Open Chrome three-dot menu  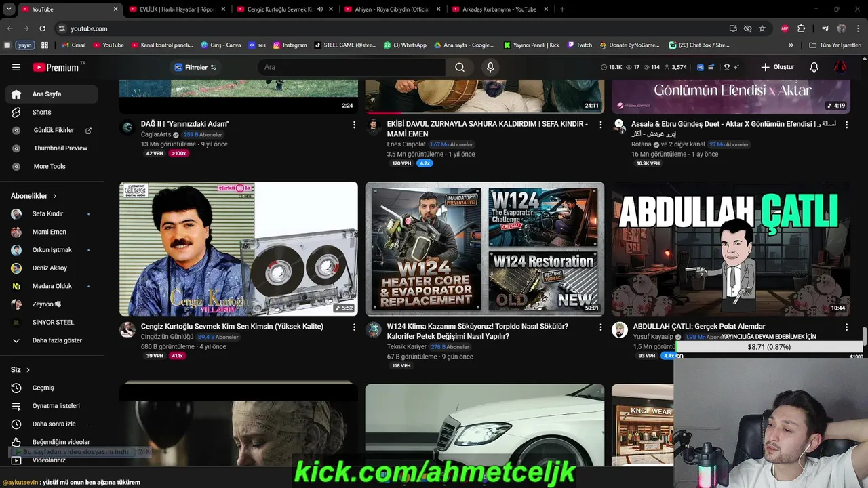pos(857,28)
